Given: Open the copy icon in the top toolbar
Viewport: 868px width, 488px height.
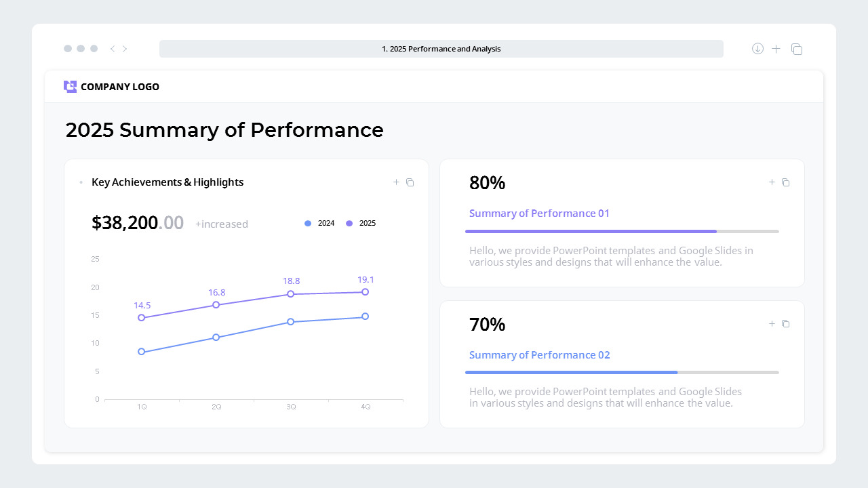Looking at the screenshot, I should point(797,49).
